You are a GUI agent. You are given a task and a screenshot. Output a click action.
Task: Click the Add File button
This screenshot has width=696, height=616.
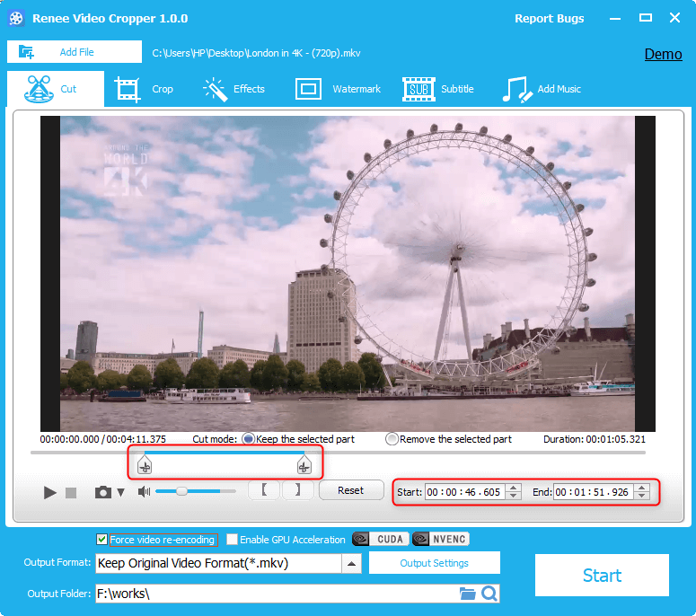click(x=75, y=52)
